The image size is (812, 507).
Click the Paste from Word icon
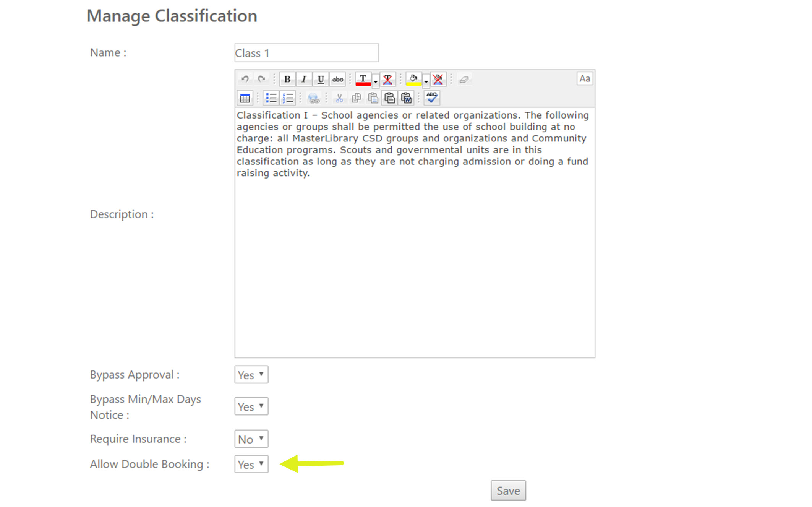point(406,98)
